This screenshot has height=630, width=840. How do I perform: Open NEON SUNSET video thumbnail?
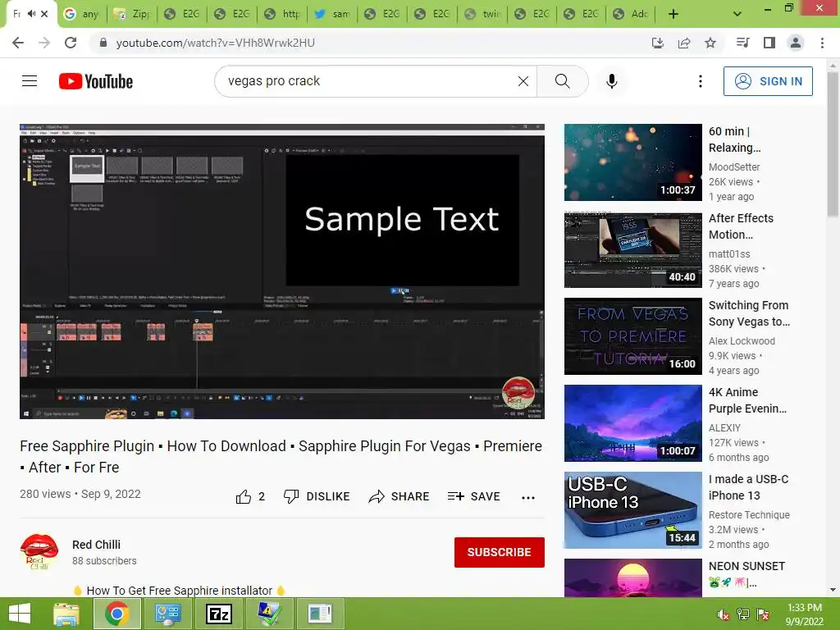click(x=633, y=578)
